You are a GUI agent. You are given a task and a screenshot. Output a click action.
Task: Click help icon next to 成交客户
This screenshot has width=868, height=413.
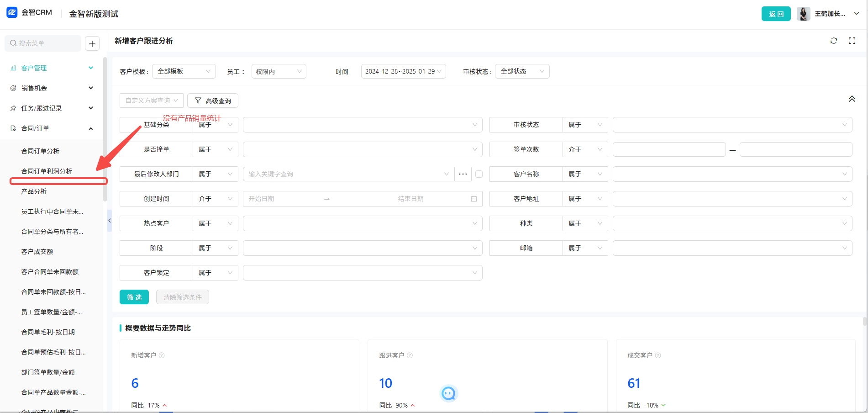[658, 355]
